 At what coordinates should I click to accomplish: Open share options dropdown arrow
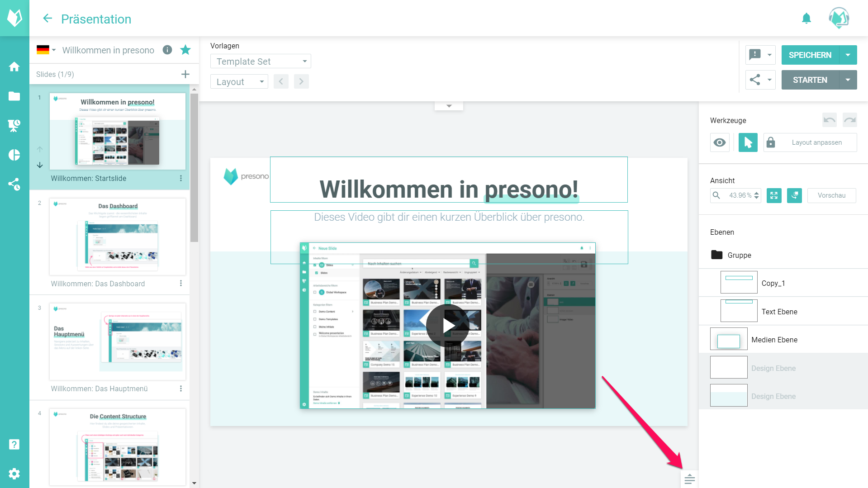point(769,80)
